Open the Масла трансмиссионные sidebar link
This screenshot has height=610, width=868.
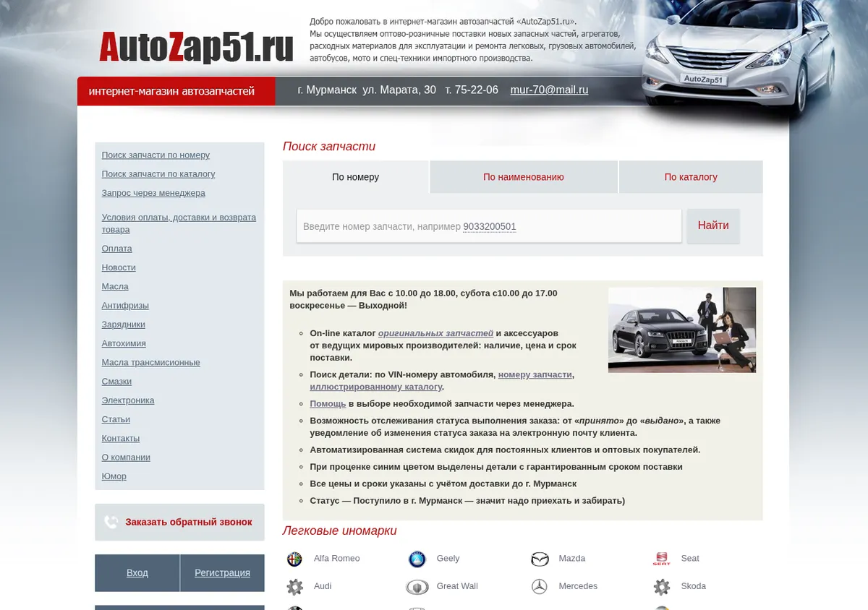150,363
